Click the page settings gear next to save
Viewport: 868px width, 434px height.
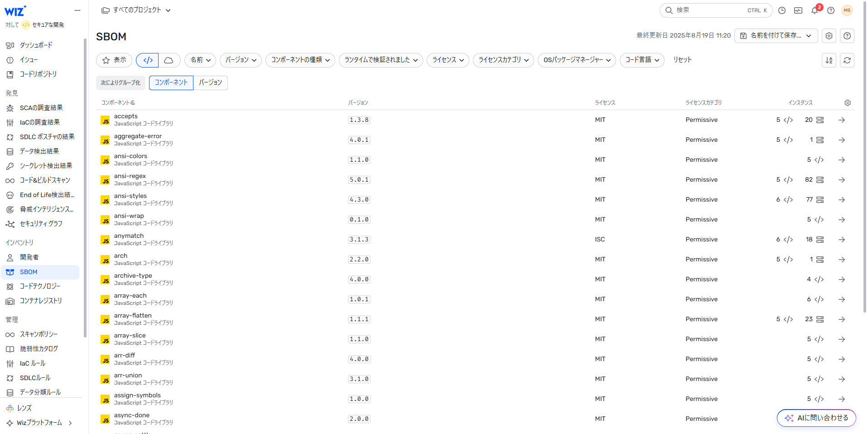point(829,36)
